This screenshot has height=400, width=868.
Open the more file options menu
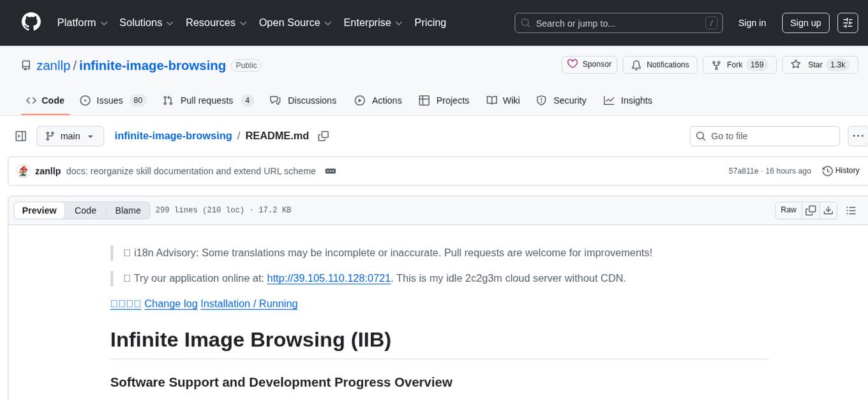858,135
